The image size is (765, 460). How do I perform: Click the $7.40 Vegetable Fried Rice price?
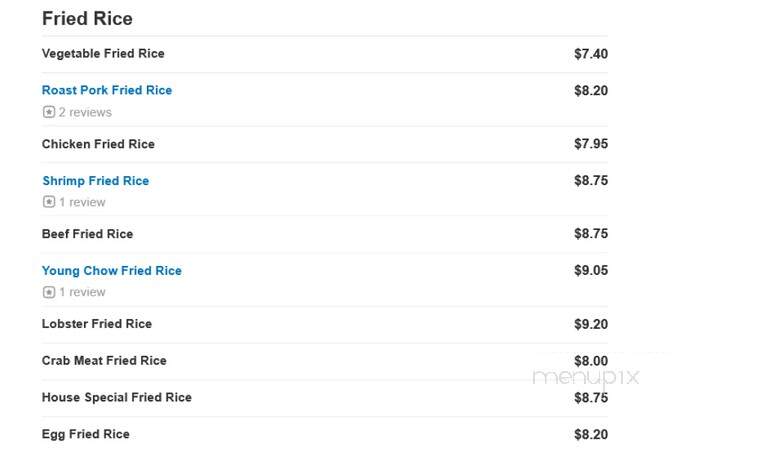click(591, 54)
